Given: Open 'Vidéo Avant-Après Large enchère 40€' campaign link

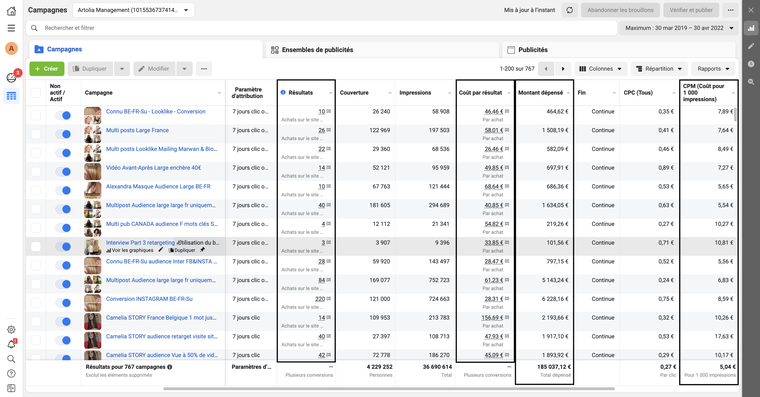Looking at the screenshot, I should [x=153, y=168].
